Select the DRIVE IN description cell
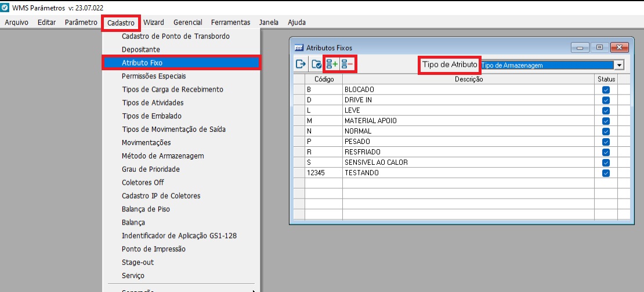 pyautogui.click(x=469, y=100)
